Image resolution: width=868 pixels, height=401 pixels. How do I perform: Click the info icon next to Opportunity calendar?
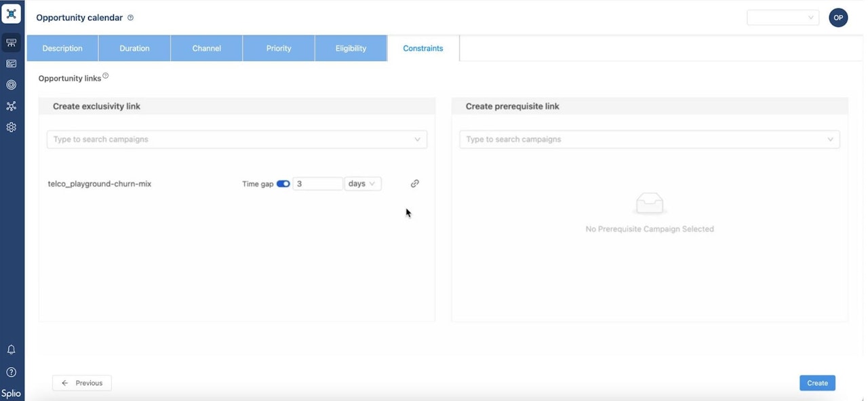pyautogui.click(x=131, y=18)
